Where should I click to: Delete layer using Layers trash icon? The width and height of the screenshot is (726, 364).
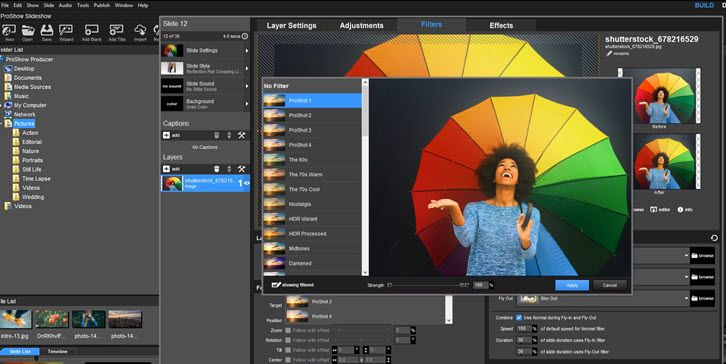[216, 169]
